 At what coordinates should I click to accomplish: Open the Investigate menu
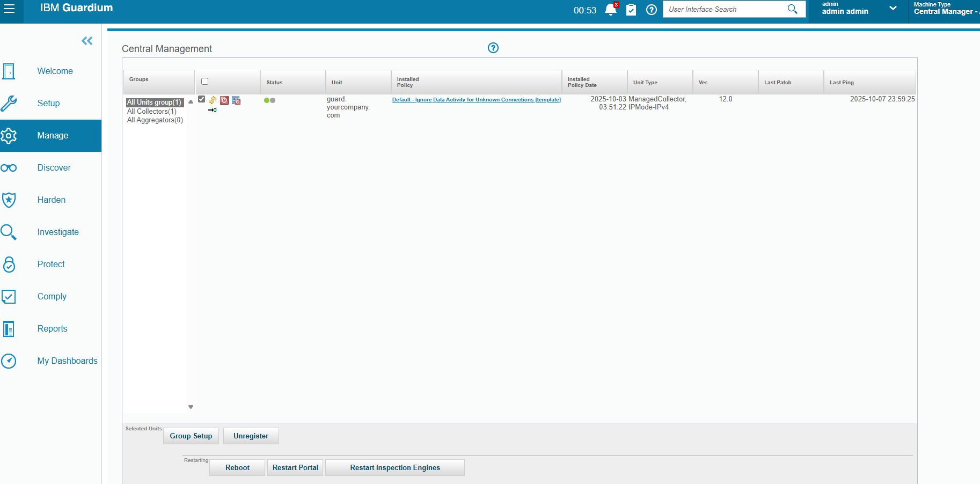pos(58,232)
